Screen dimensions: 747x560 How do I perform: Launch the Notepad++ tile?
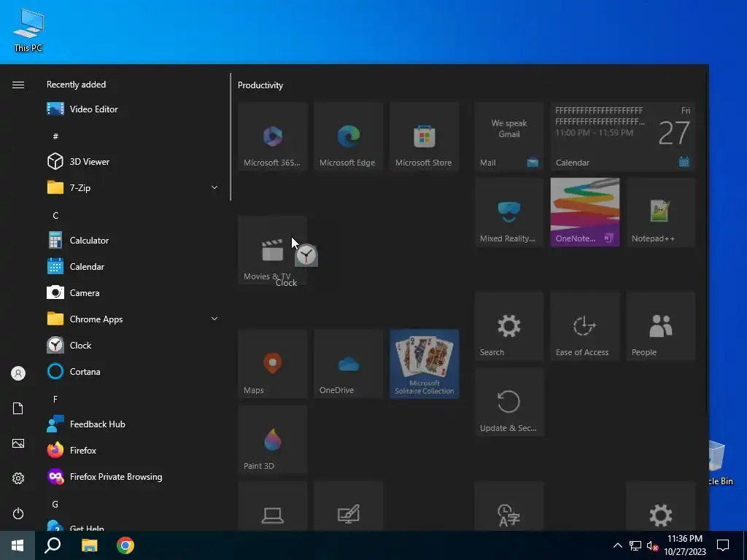661,212
